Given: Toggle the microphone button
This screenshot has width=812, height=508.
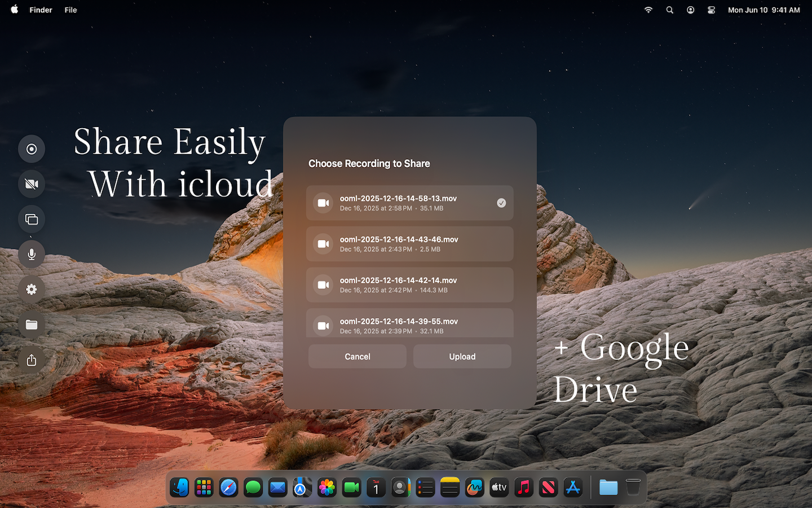Looking at the screenshot, I should (x=32, y=254).
